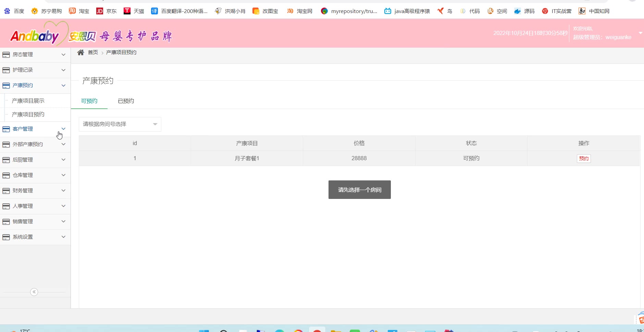Open the 苏宁易购 bookmark icon
Viewport: 644px width, 332px height.
(34, 11)
